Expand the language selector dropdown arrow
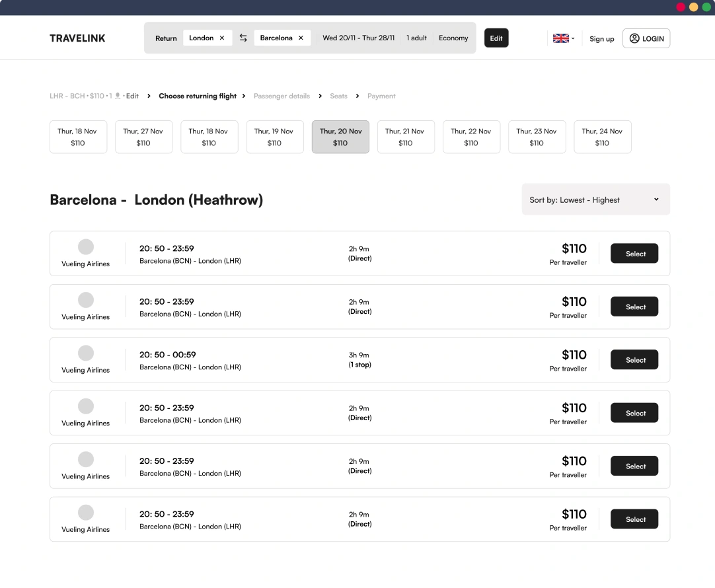The width and height of the screenshot is (715, 588). tap(573, 38)
